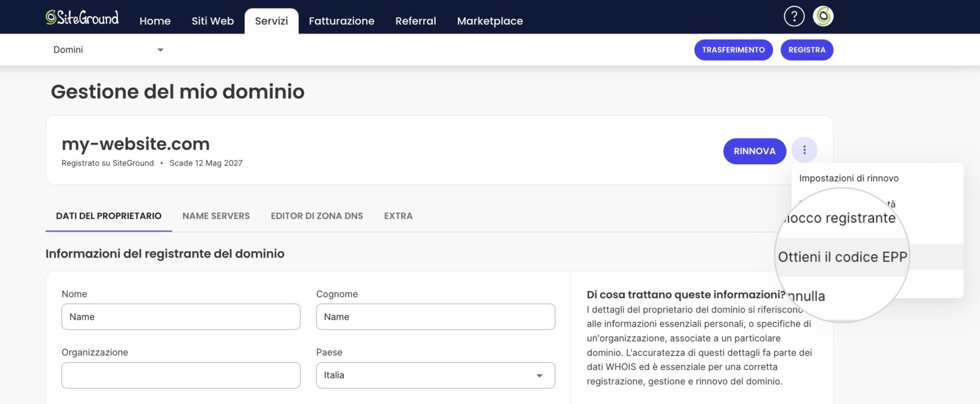
Task: Open the Marketplace tab
Action: point(490,21)
